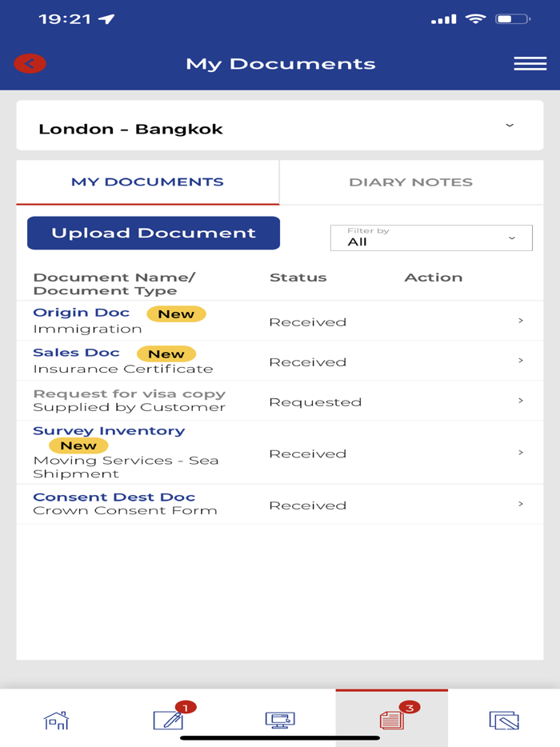Viewport: 560px width, 747px height.
Task: Open action arrow for Origin Doc
Action: tap(521, 321)
